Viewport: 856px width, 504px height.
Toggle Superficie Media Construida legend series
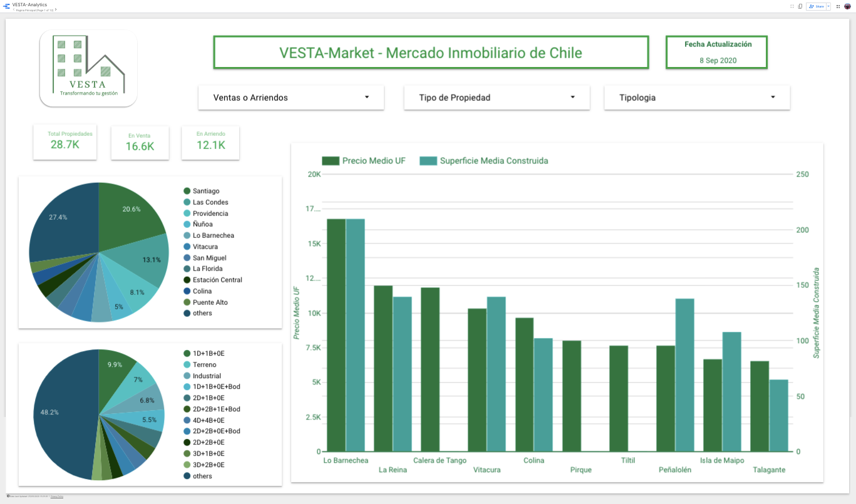pos(483,160)
